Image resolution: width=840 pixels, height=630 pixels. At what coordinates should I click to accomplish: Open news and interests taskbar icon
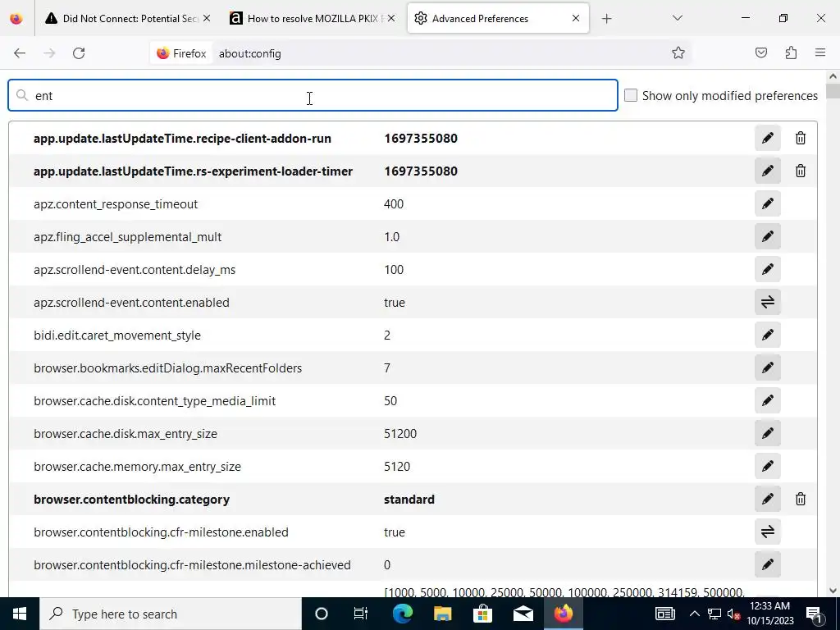pyautogui.click(x=664, y=614)
